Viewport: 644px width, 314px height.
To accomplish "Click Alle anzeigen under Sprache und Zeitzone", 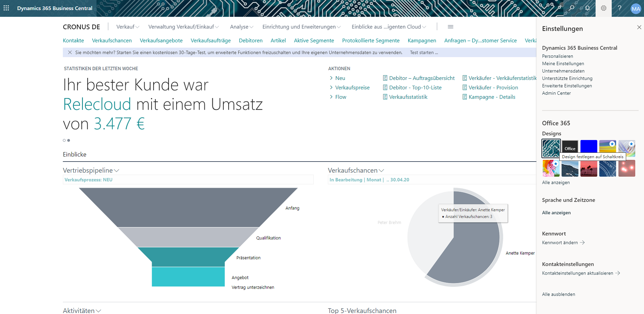I will (x=556, y=212).
